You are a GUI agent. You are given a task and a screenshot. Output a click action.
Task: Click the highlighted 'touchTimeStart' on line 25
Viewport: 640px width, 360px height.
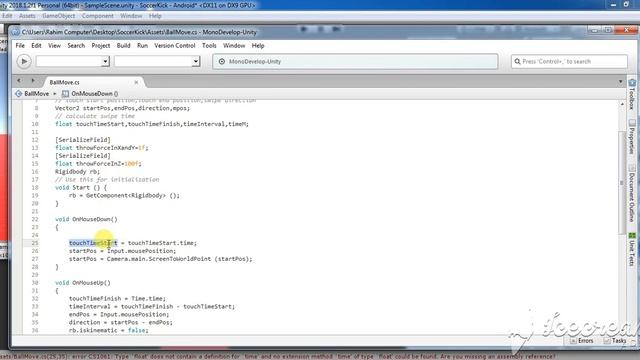[x=93, y=243]
